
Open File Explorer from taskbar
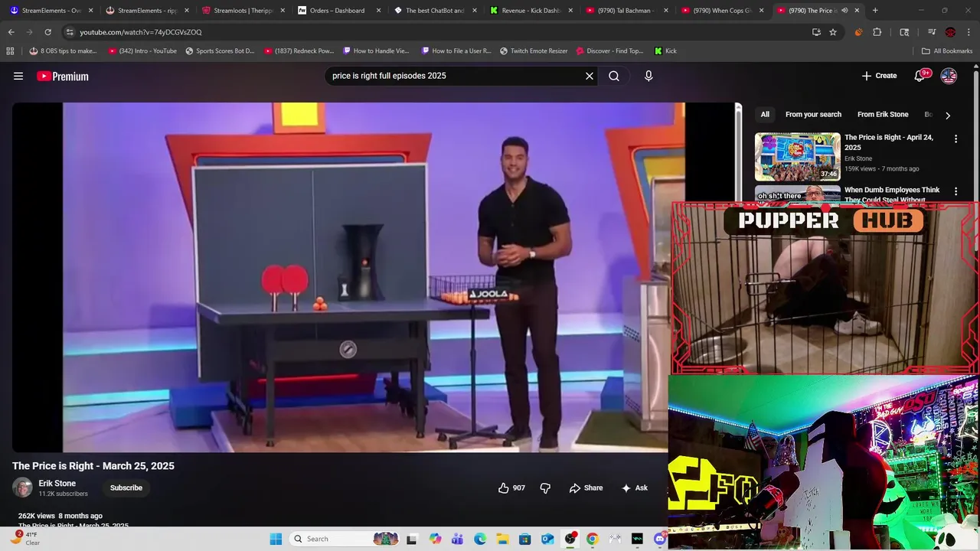pos(502,539)
